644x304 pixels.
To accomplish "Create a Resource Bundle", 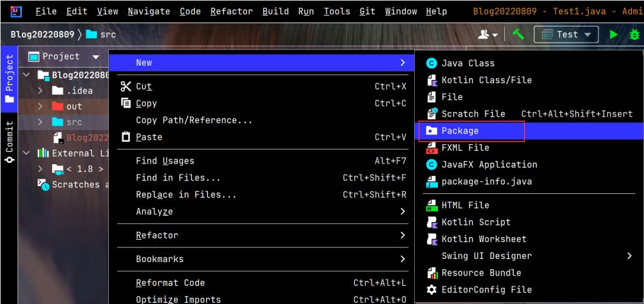I will point(480,272).
